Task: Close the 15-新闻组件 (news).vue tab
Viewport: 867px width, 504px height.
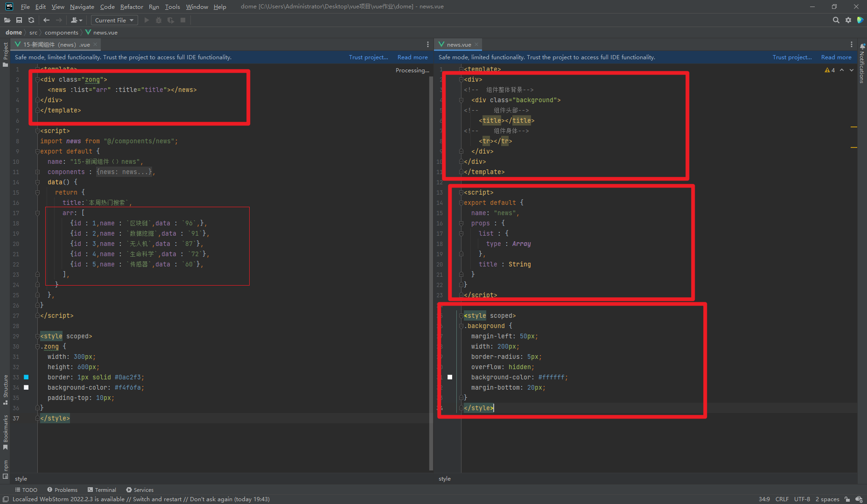Action: tap(95, 44)
